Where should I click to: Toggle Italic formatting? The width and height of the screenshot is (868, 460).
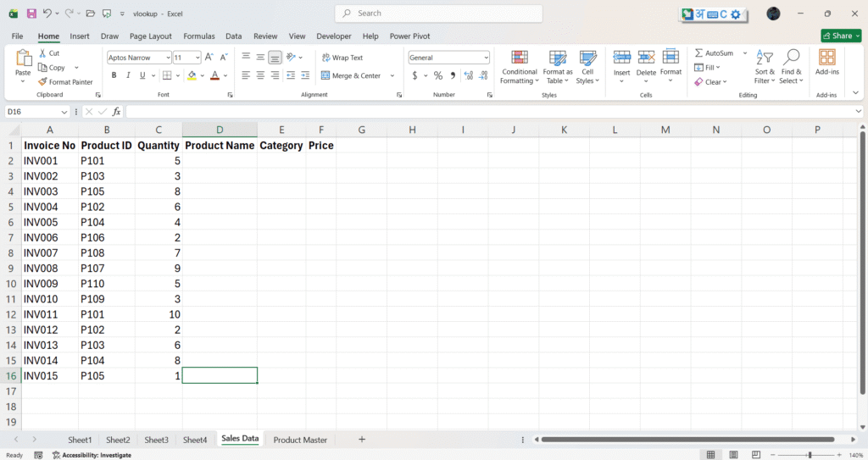(x=128, y=75)
